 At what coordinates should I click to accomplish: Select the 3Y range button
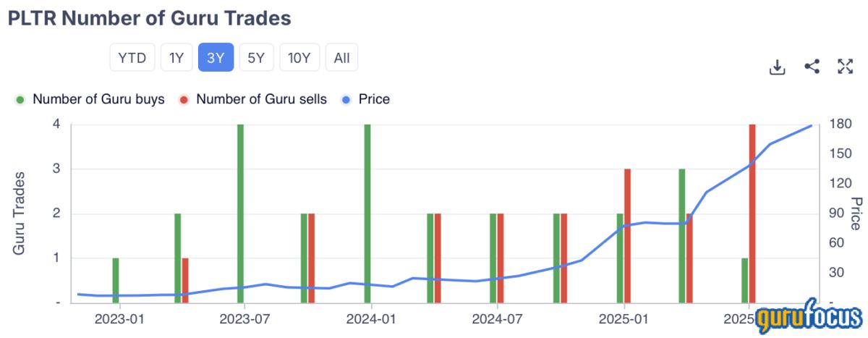216,58
